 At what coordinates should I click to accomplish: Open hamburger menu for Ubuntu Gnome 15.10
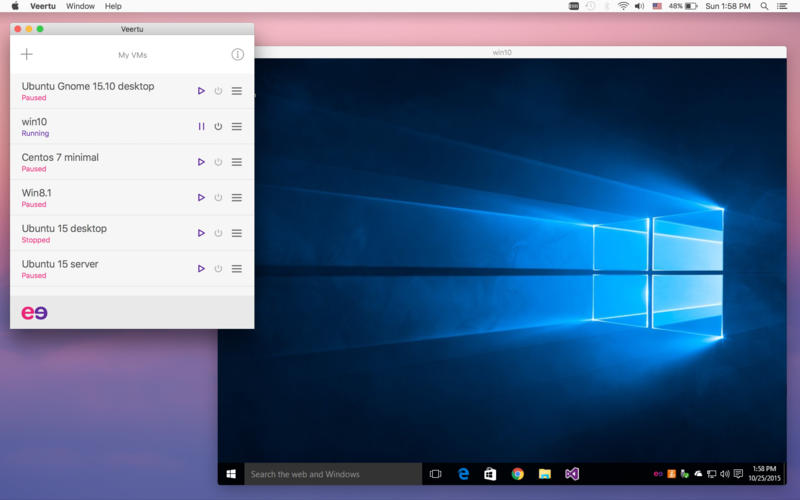coord(237,91)
